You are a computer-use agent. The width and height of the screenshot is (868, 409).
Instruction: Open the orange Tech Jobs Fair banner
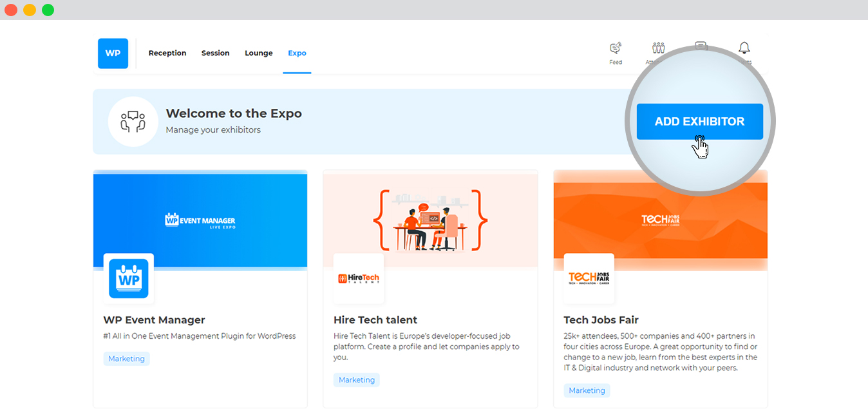click(661, 220)
